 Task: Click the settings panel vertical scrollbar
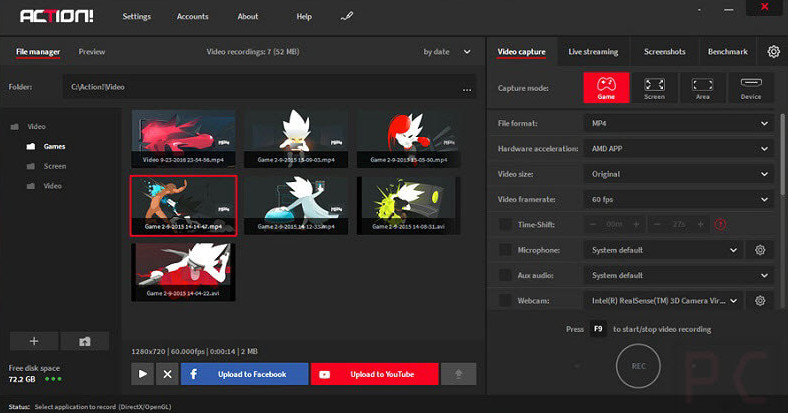782,154
